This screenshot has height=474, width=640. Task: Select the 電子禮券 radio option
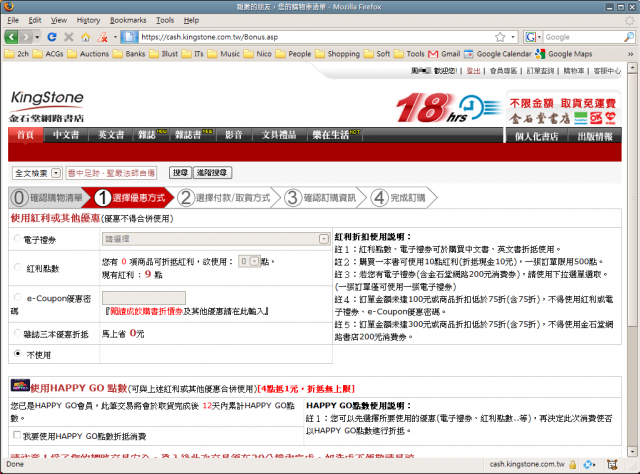click(x=17, y=238)
